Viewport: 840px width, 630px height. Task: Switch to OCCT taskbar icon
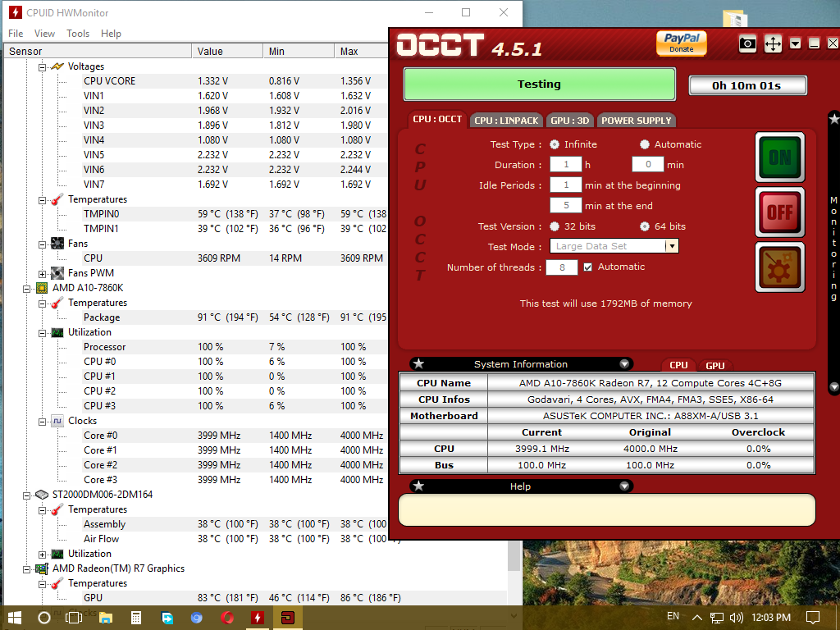[x=288, y=618]
